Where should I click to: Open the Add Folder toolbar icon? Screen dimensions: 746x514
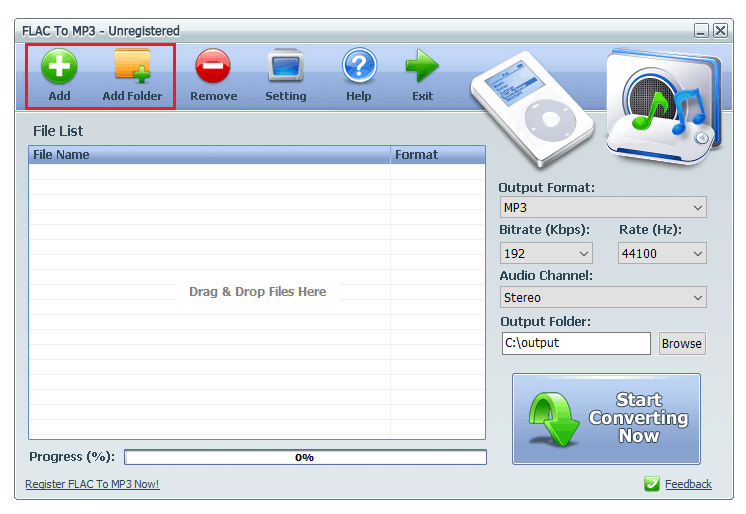[x=132, y=66]
